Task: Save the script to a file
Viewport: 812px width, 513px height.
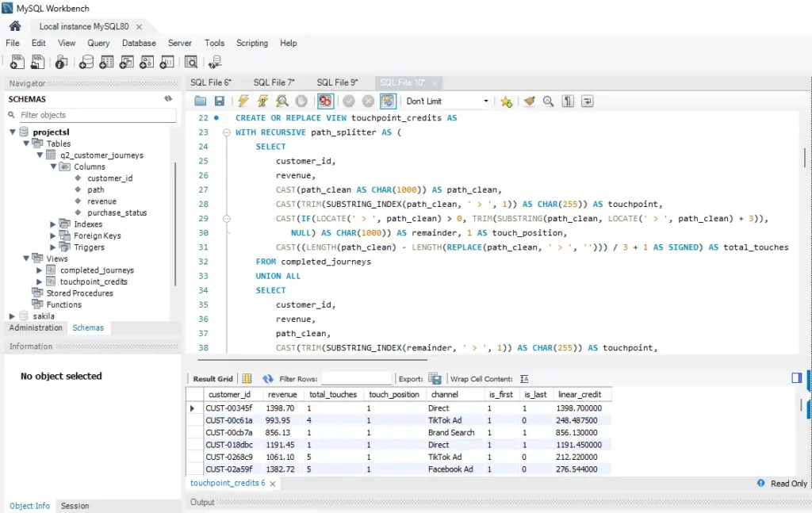Action: pyautogui.click(x=220, y=101)
